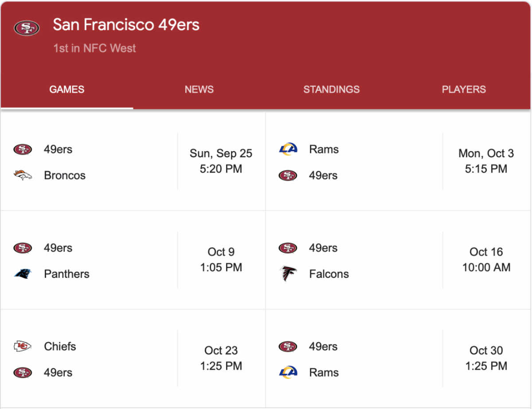The width and height of the screenshot is (532, 409).
Task: Click Rams logo in Oct 30 game
Action: click(288, 372)
